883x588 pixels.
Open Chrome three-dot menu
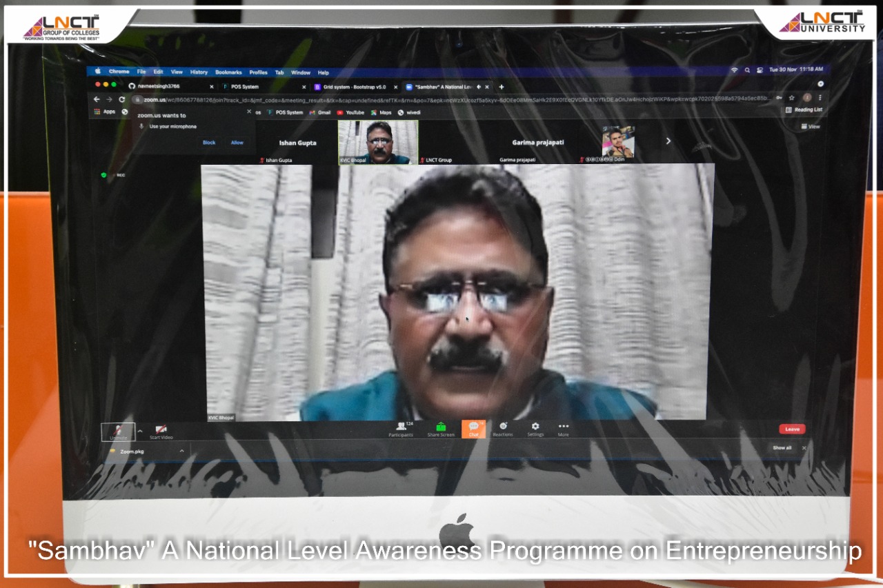[820, 98]
